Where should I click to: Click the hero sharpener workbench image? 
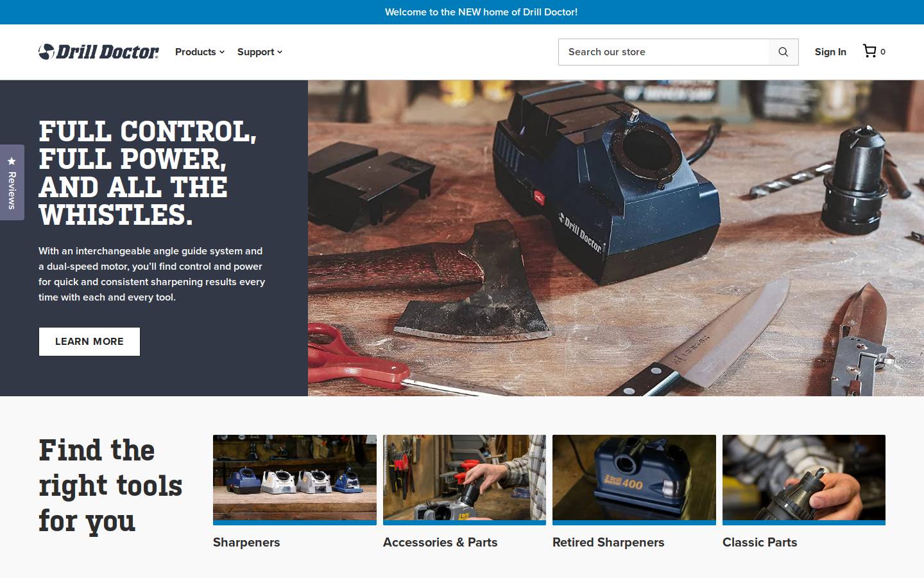tap(616, 238)
